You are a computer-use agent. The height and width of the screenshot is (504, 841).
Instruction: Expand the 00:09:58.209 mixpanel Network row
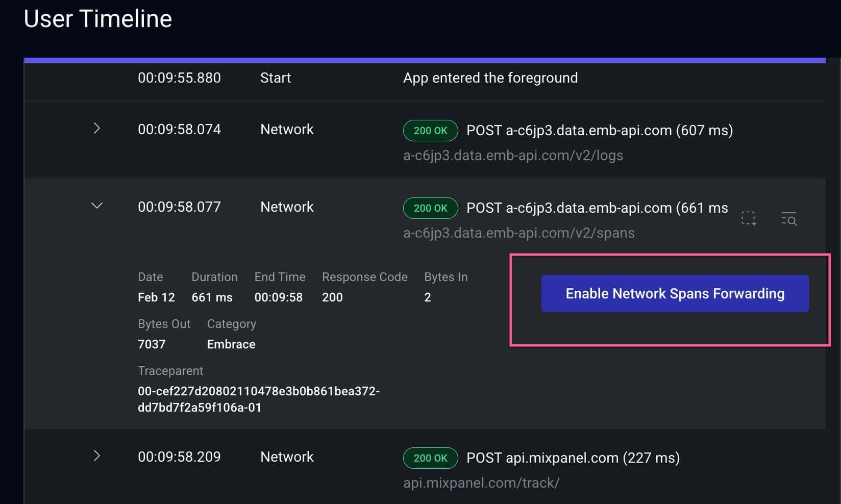(96, 456)
